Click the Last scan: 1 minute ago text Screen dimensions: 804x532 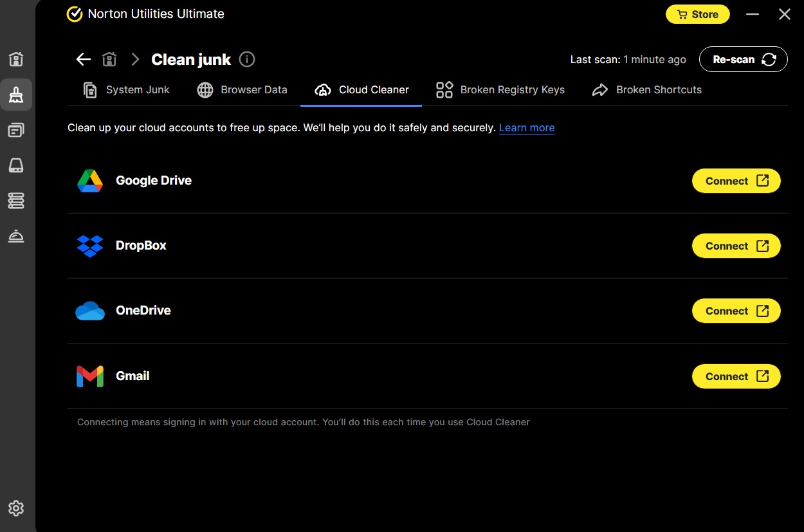coord(628,59)
